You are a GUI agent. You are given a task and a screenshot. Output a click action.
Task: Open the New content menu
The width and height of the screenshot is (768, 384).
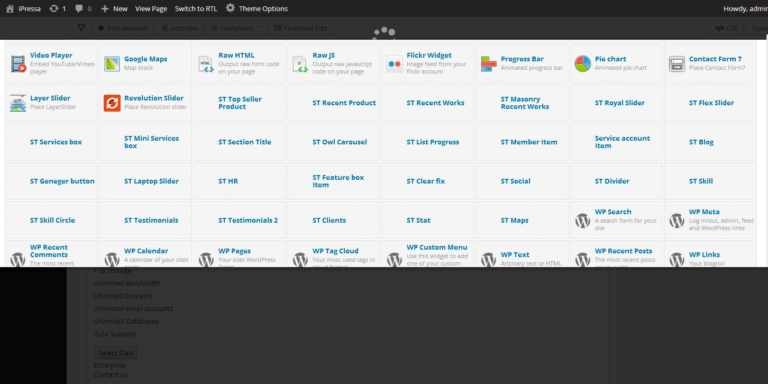pos(114,8)
